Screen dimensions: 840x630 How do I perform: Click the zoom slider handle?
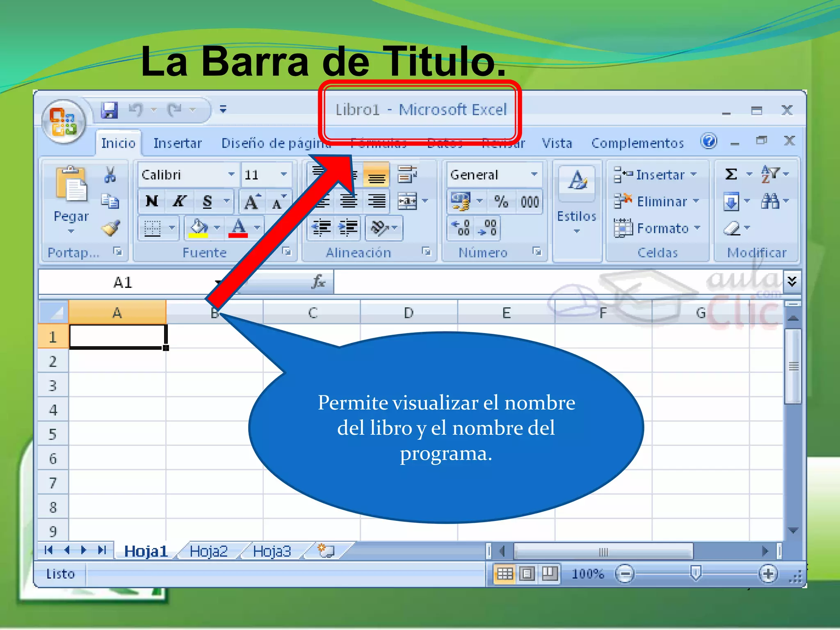(x=696, y=573)
